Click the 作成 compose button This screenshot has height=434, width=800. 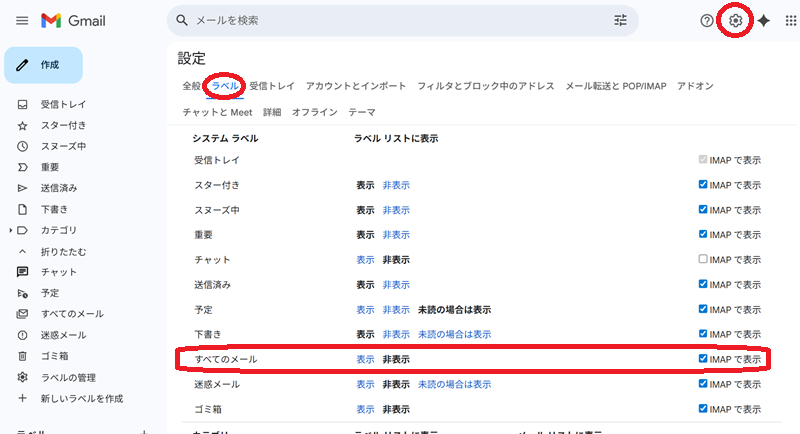click(x=43, y=65)
